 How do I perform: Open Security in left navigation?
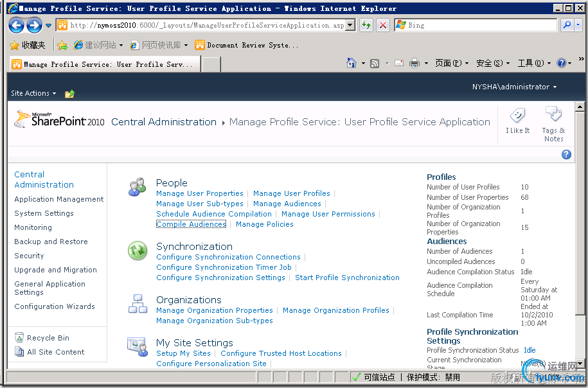(x=30, y=256)
